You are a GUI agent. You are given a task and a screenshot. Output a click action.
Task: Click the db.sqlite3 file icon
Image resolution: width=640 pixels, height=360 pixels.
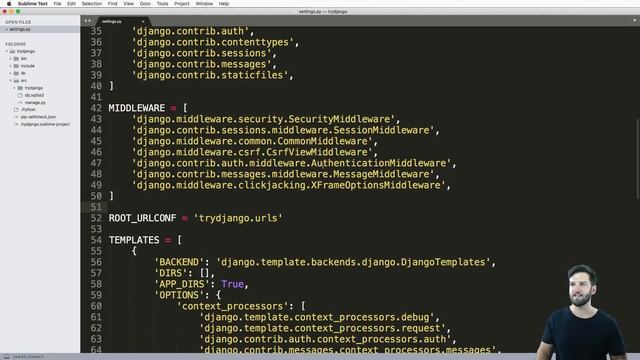click(x=20, y=95)
